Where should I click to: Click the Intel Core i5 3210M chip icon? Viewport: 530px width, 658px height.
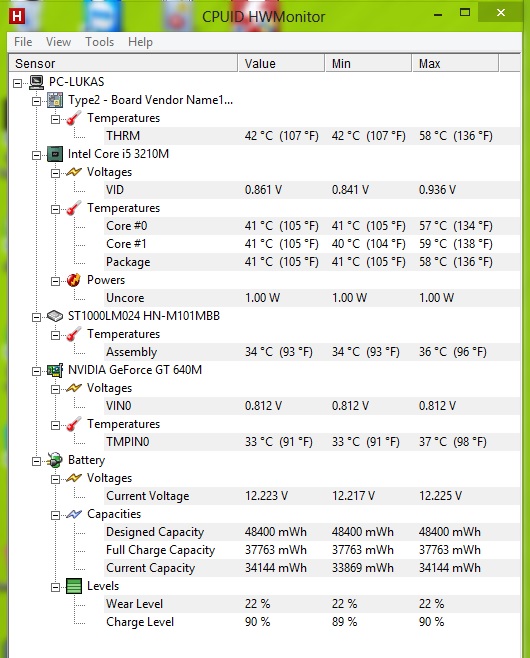pyautogui.click(x=55, y=154)
